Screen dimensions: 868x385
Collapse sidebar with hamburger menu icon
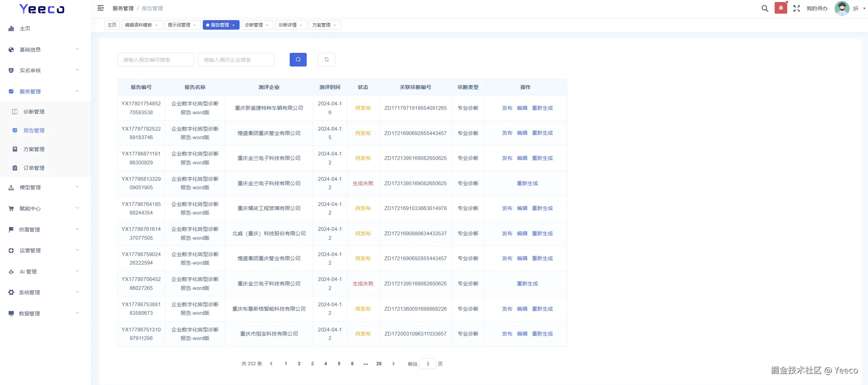[101, 8]
